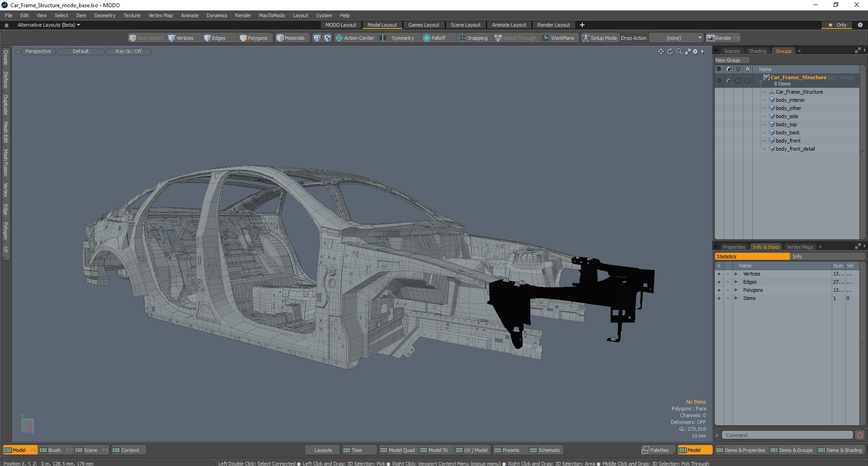Expand the Vertices statistics row
Screen dimensions: 868x466
[x=736, y=274]
